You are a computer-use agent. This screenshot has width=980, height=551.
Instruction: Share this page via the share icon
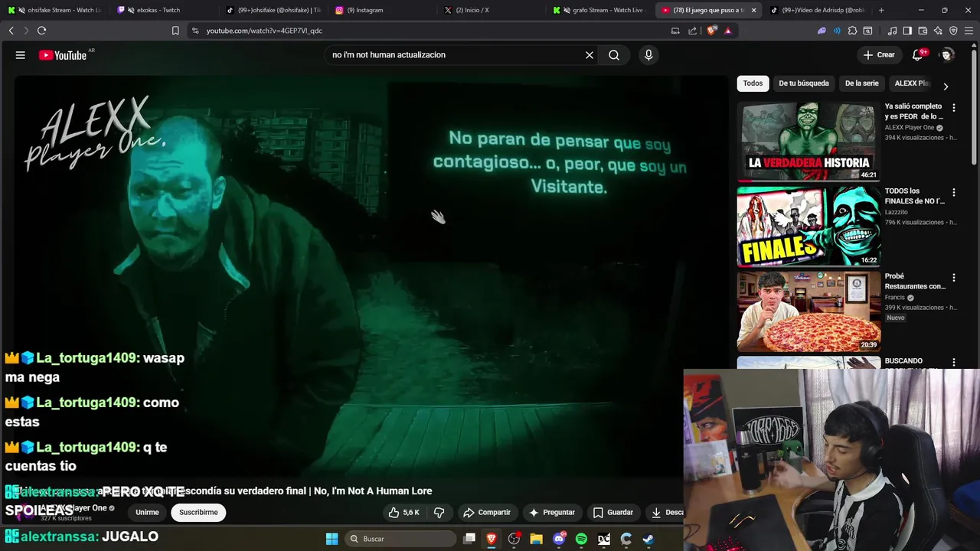(693, 31)
